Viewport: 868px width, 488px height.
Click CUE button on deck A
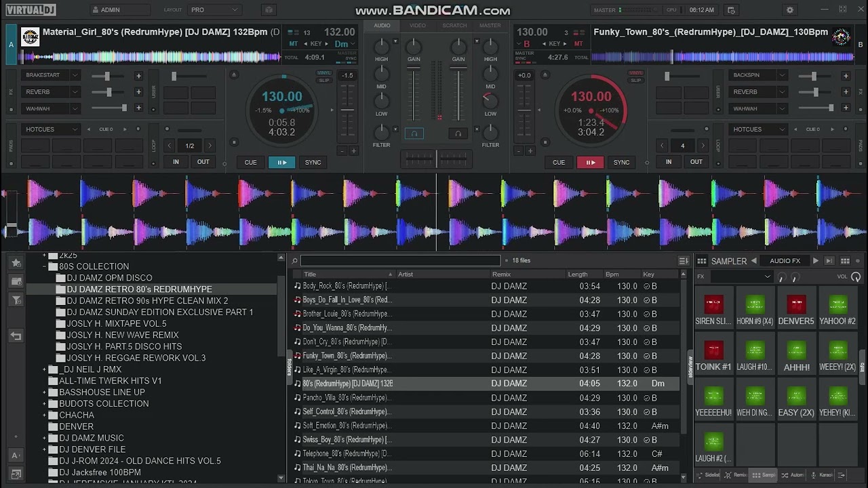coord(250,162)
